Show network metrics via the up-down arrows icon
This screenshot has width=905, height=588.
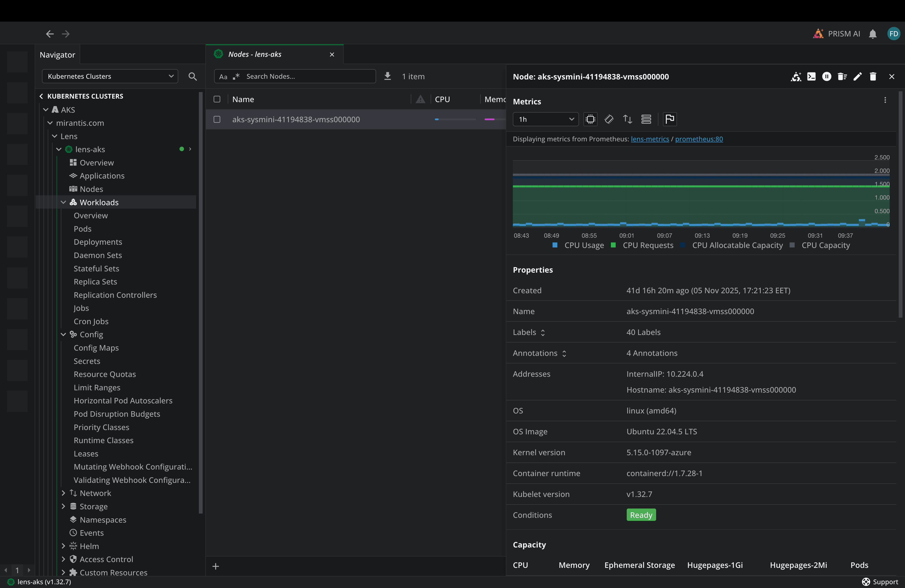coord(627,119)
